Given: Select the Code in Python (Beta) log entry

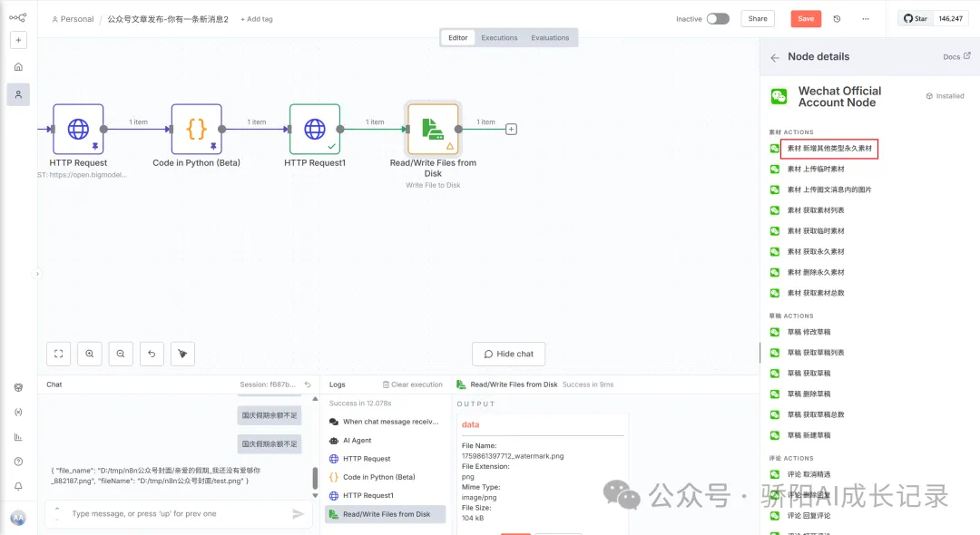Looking at the screenshot, I should tap(385, 477).
